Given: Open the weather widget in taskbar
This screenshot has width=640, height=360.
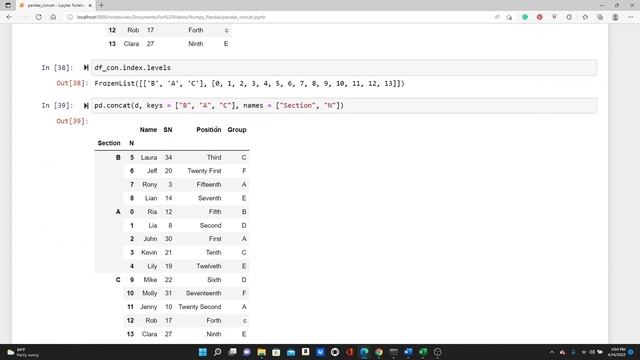Looking at the screenshot, I should (22, 352).
